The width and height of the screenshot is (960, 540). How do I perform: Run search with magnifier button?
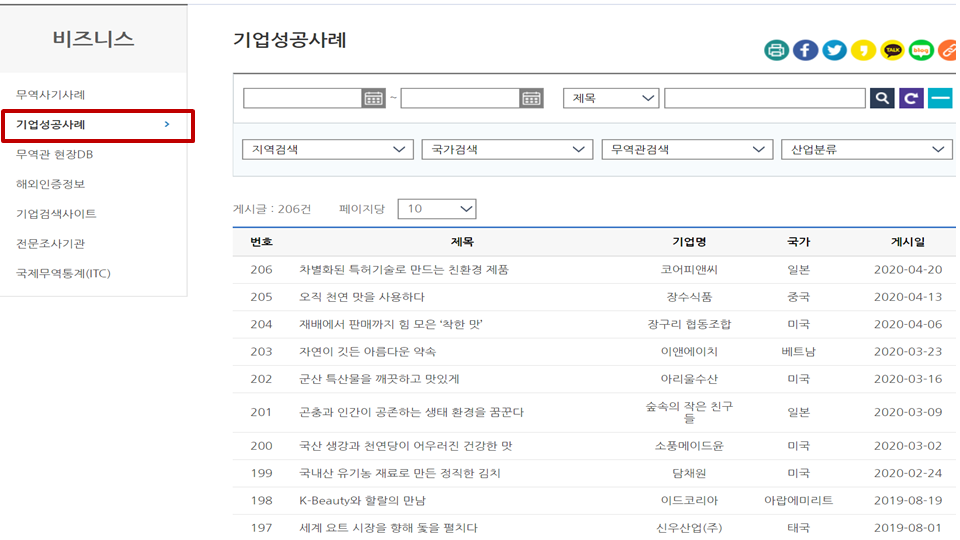(x=882, y=98)
